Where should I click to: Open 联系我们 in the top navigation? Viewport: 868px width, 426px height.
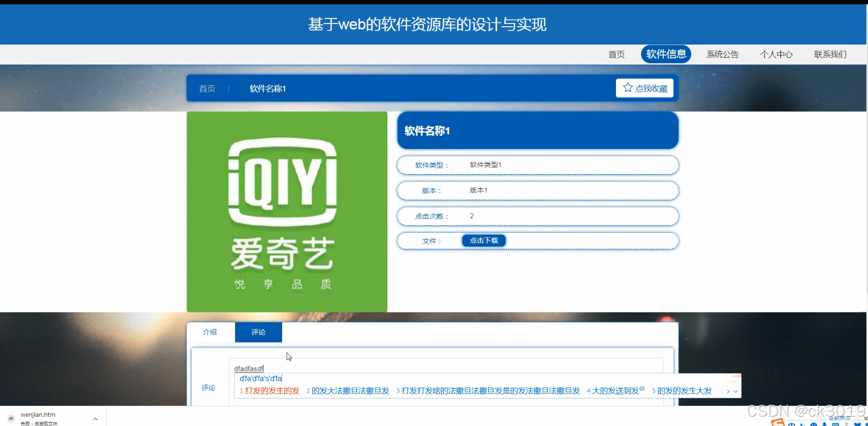tap(830, 55)
